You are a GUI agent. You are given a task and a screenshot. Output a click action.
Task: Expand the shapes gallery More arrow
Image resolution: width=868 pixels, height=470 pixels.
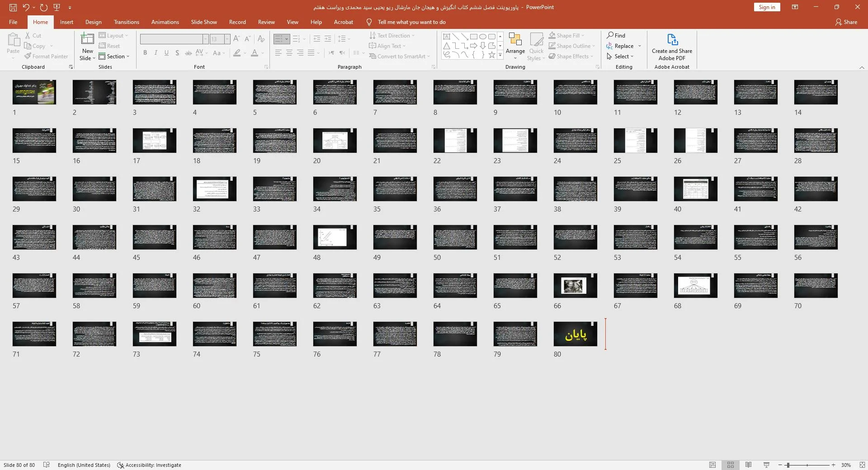(500, 55)
